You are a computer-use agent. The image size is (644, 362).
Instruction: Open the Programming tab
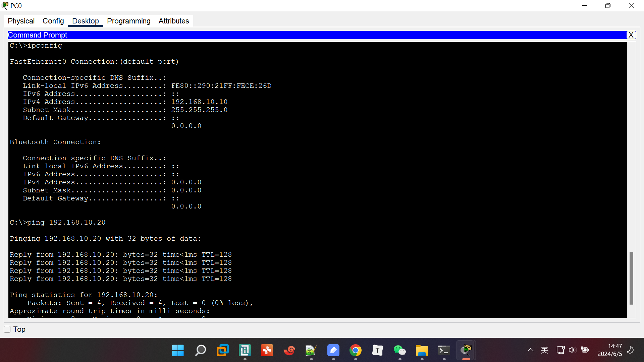[128, 21]
